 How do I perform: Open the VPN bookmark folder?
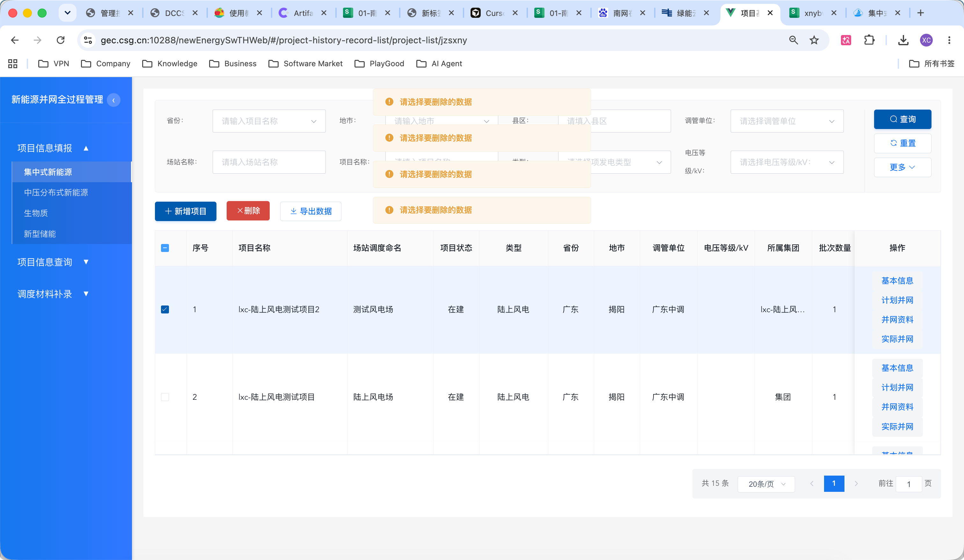coord(54,63)
